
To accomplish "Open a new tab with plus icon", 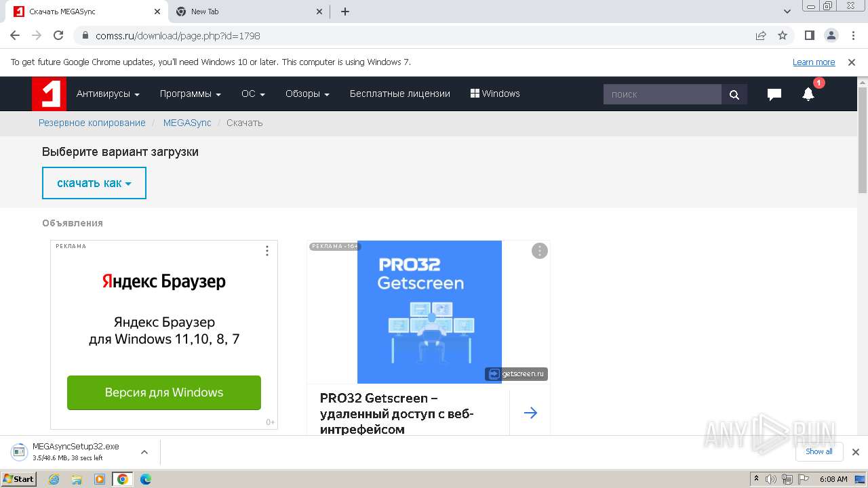I will pyautogui.click(x=344, y=12).
